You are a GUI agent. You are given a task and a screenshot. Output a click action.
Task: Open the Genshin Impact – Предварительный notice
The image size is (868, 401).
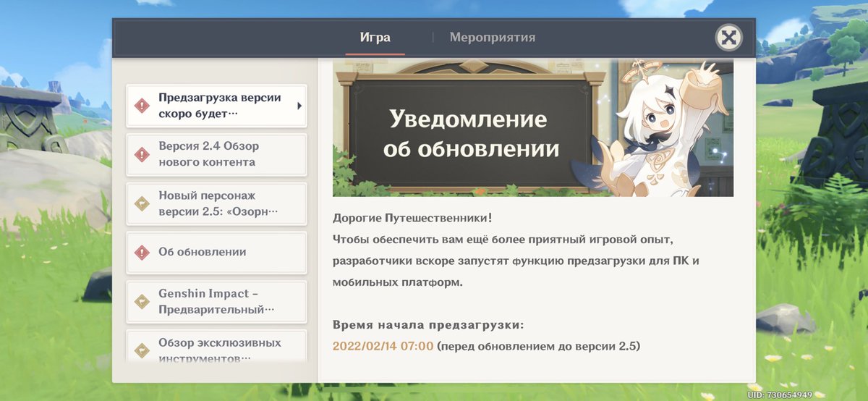[216, 302]
